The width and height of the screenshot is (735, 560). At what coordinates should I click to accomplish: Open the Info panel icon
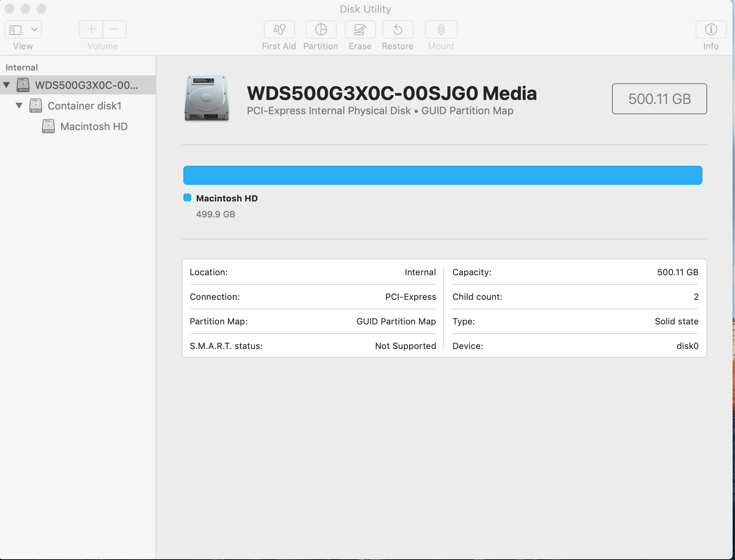pyautogui.click(x=711, y=30)
